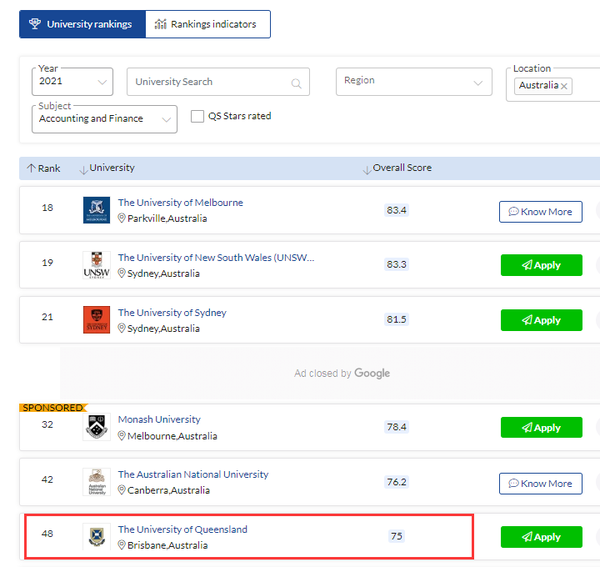The image size is (600, 567).
Task: Click the trophy icon in University rankings
Action: pyautogui.click(x=35, y=24)
